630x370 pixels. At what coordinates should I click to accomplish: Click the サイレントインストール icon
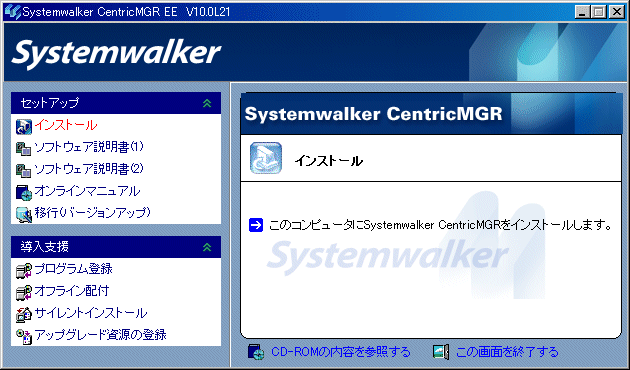coord(24,314)
